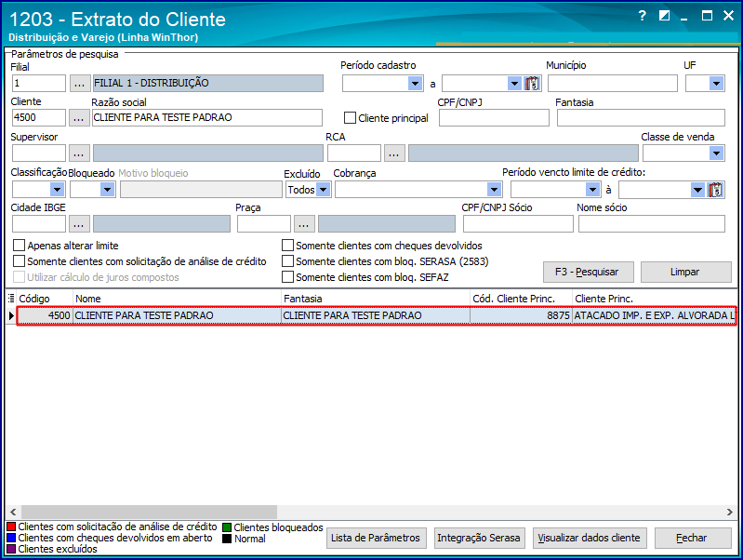This screenshot has width=743, height=560.
Task: Open the Praça lookup ellipsis button
Action: pyautogui.click(x=304, y=224)
